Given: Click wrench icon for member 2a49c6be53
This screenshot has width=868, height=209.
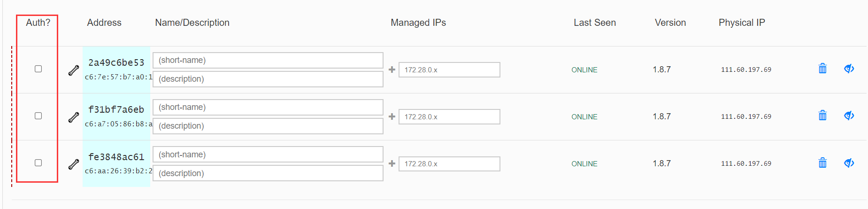Looking at the screenshot, I should [74, 70].
